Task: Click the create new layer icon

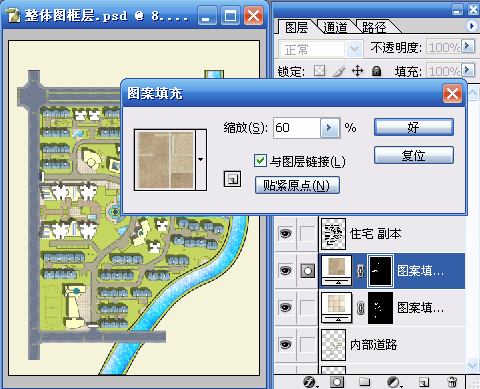Action: [424, 382]
